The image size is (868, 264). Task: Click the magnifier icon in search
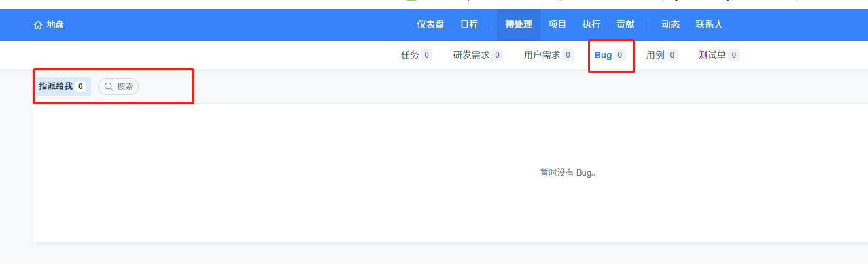point(109,86)
